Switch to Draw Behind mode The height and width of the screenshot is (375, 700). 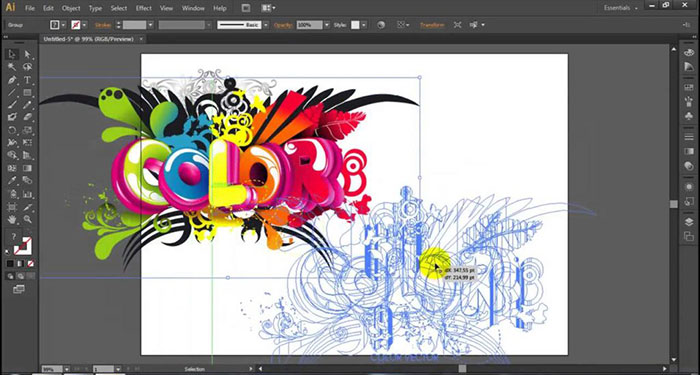click(20, 276)
